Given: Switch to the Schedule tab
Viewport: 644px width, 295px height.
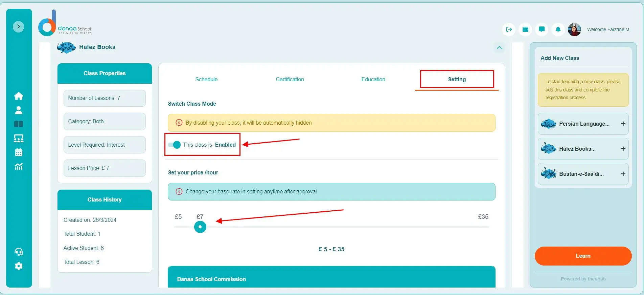Looking at the screenshot, I should pyautogui.click(x=206, y=80).
